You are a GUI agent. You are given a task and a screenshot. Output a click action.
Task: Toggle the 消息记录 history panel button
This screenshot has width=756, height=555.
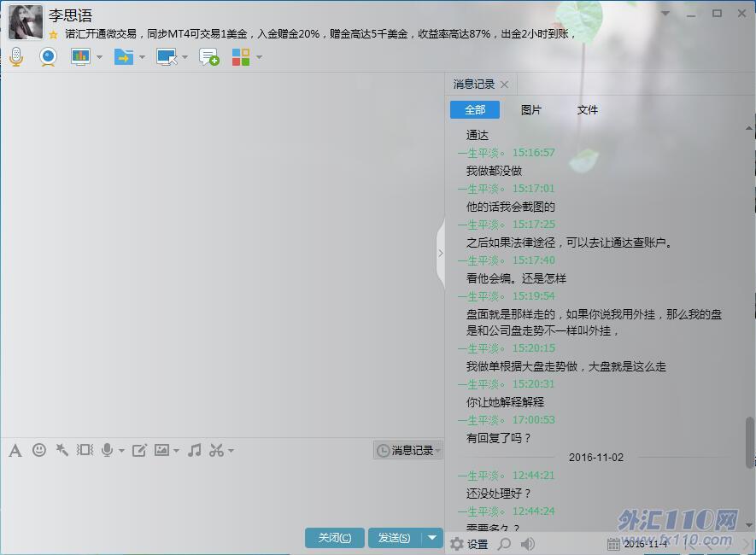408,450
